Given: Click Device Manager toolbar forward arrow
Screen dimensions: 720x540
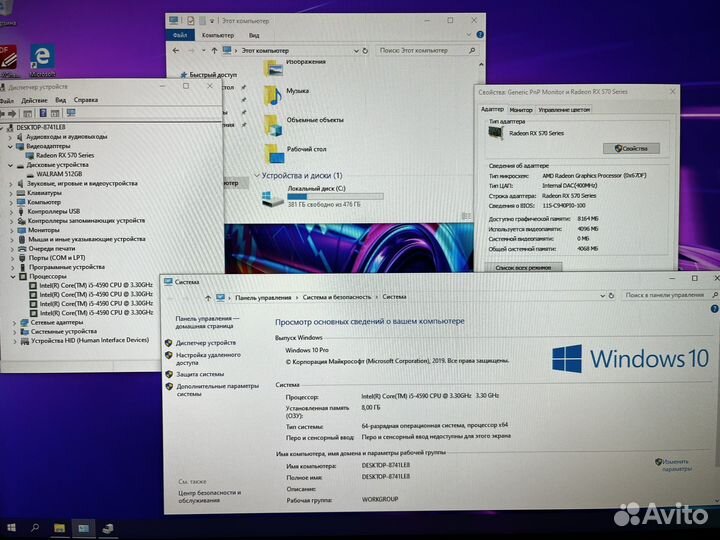Looking at the screenshot, I should coord(12,113).
